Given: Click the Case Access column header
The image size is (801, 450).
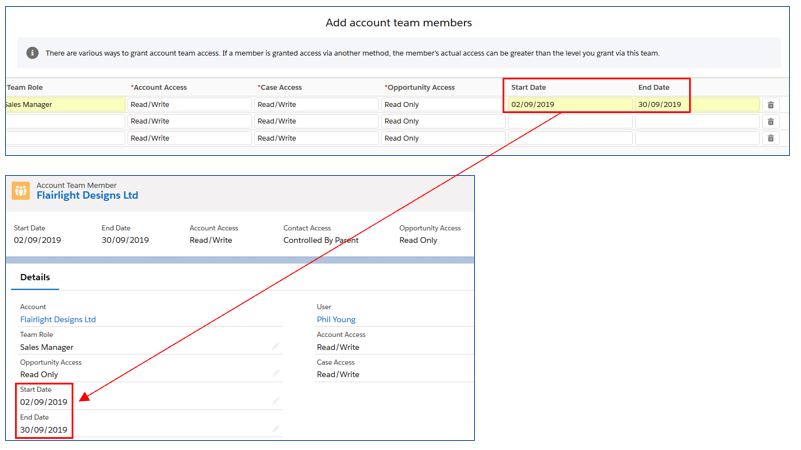Looking at the screenshot, I should coord(280,87).
